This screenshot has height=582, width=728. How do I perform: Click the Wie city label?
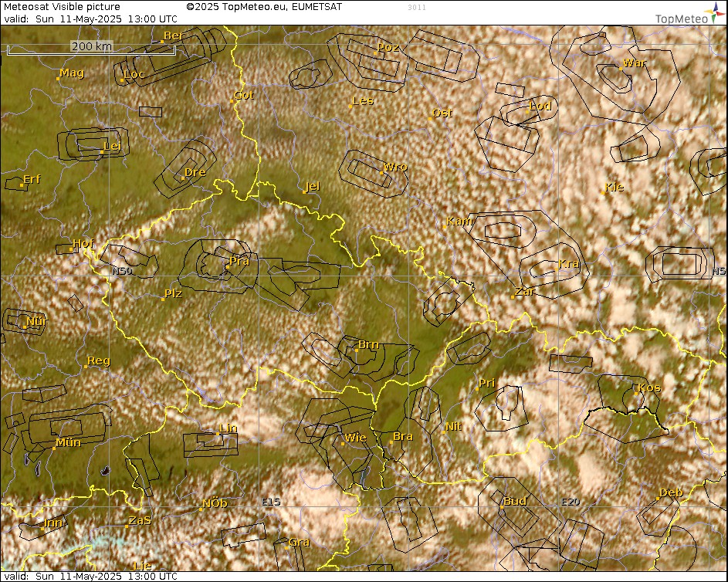coord(356,438)
